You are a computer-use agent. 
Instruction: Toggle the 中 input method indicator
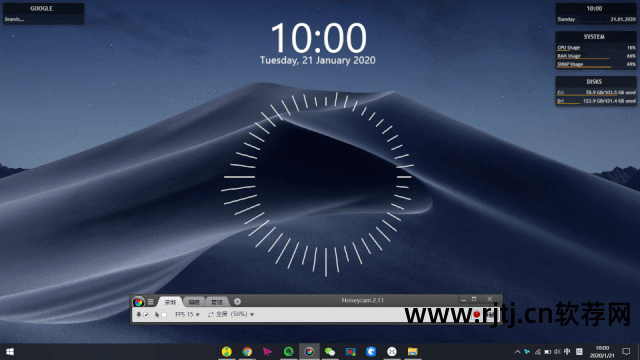click(x=567, y=351)
